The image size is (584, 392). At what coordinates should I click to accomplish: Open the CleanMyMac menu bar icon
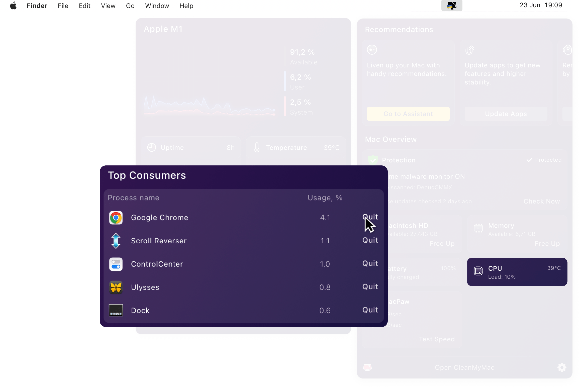click(x=452, y=6)
